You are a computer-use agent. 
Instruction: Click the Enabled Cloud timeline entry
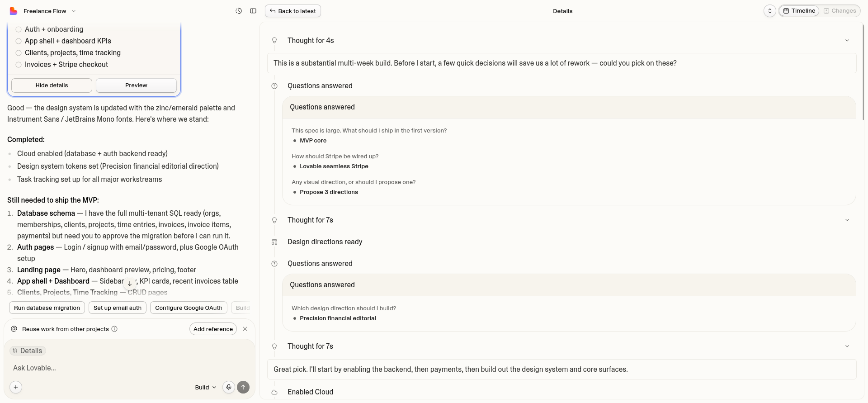pyautogui.click(x=311, y=392)
